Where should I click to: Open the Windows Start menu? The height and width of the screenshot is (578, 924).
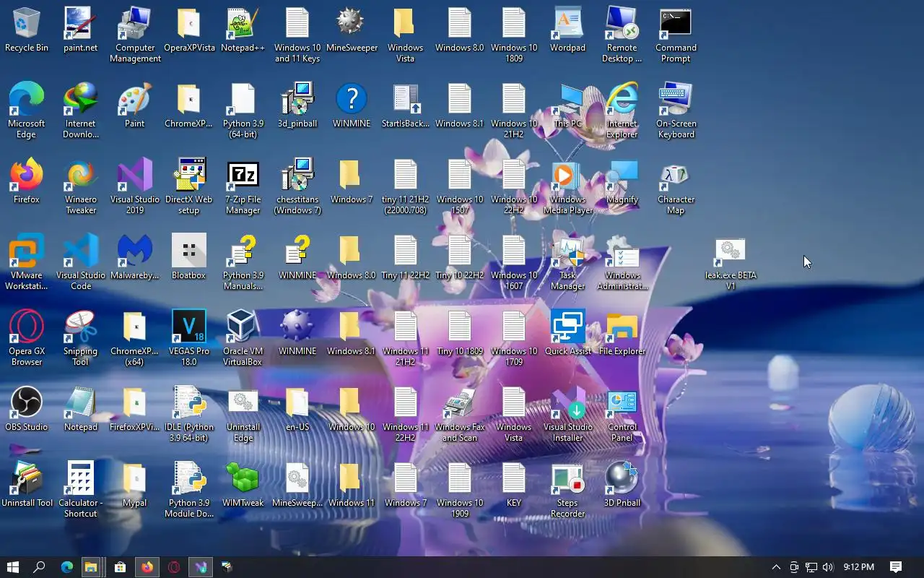[12, 567]
